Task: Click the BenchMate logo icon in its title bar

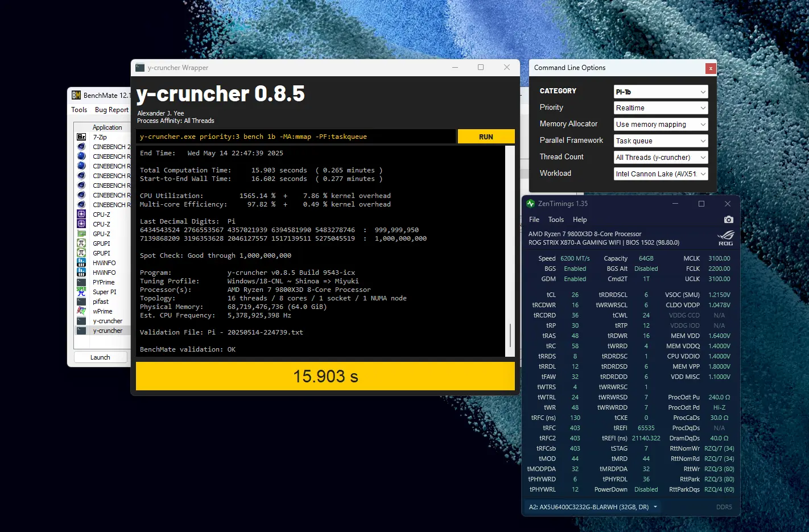Action: 76,96
